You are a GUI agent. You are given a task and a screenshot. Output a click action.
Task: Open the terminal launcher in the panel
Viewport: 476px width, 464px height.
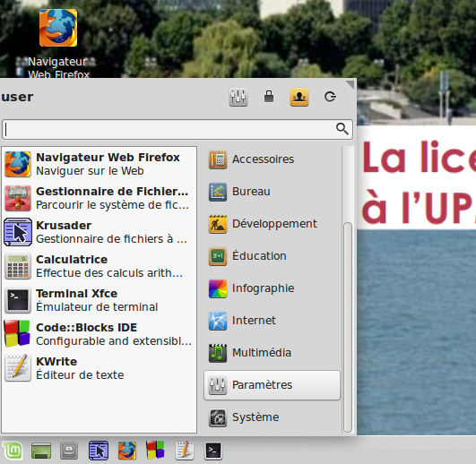(x=212, y=451)
